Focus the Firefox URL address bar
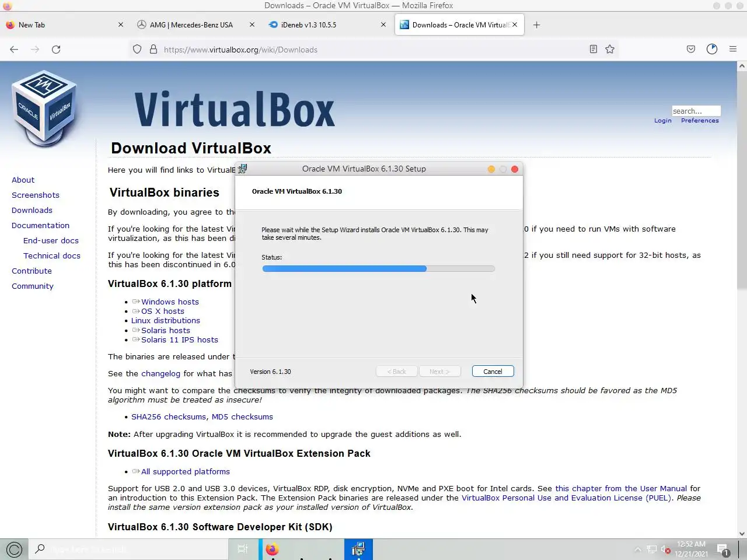Screen dimensions: 747x560 coord(373,50)
